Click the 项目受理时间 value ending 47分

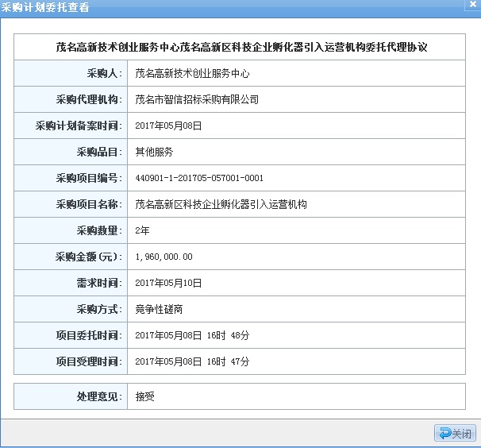point(192,361)
